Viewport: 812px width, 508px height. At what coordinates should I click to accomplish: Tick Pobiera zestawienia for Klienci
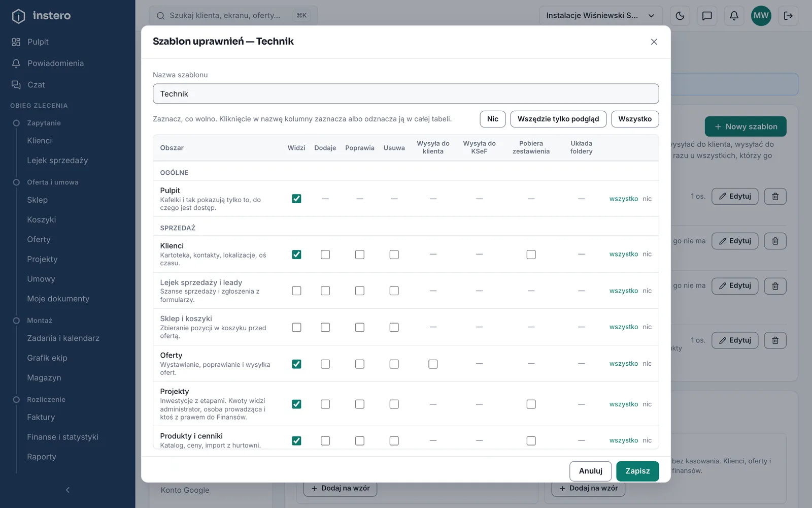pyautogui.click(x=531, y=254)
